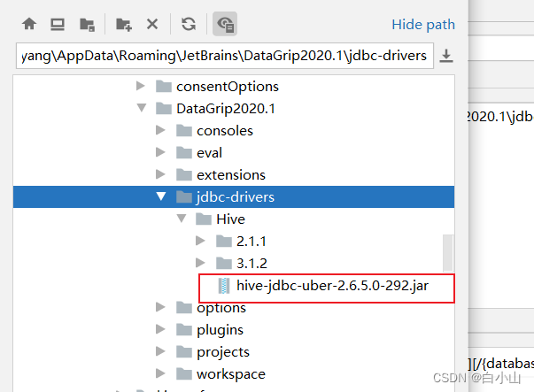534x392 pixels.
Task: Expand the plugins folder
Action: [160, 329]
